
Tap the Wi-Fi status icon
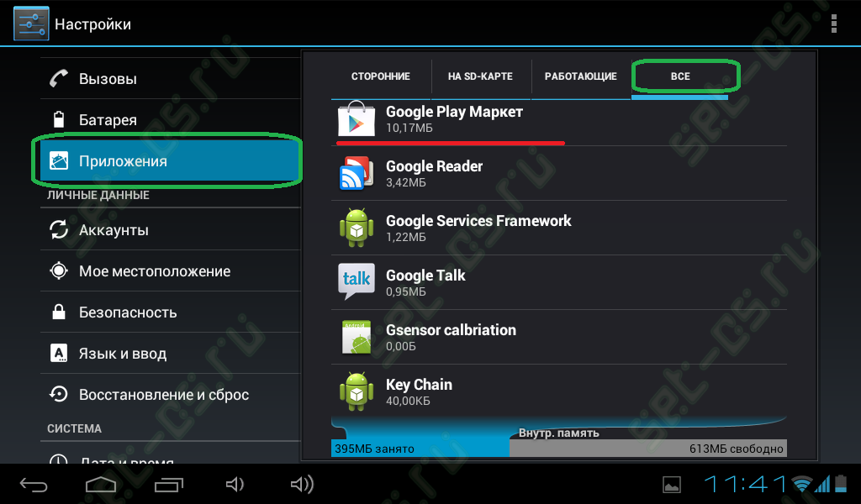802,483
